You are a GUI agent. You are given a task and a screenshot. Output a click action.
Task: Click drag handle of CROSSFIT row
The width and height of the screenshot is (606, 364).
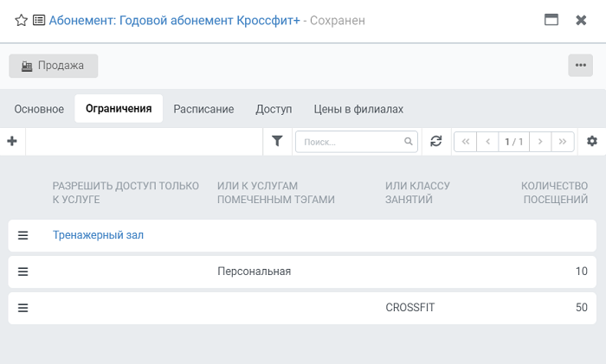[23, 308]
